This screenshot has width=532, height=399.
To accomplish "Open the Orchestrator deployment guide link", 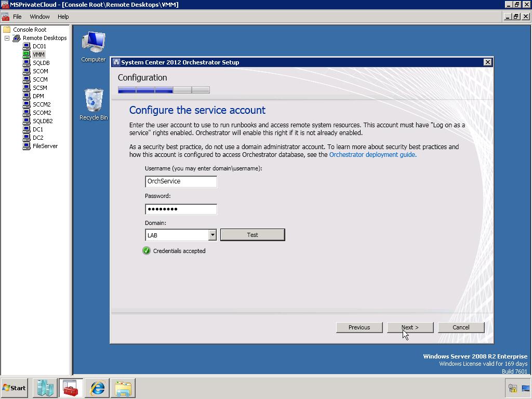I will (x=373, y=155).
